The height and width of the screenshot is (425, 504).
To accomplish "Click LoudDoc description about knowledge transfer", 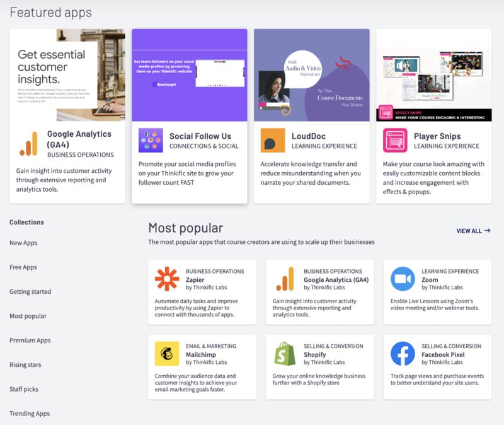I will point(311,173).
